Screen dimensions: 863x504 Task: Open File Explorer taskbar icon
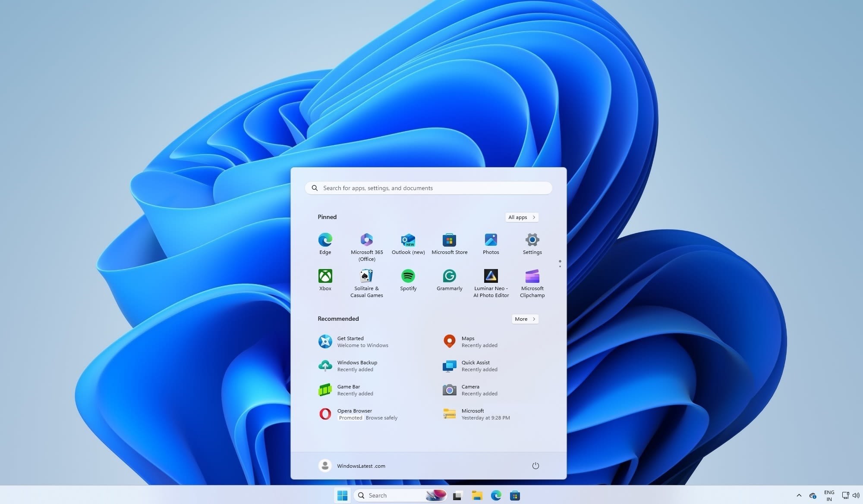pyautogui.click(x=476, y=495)
